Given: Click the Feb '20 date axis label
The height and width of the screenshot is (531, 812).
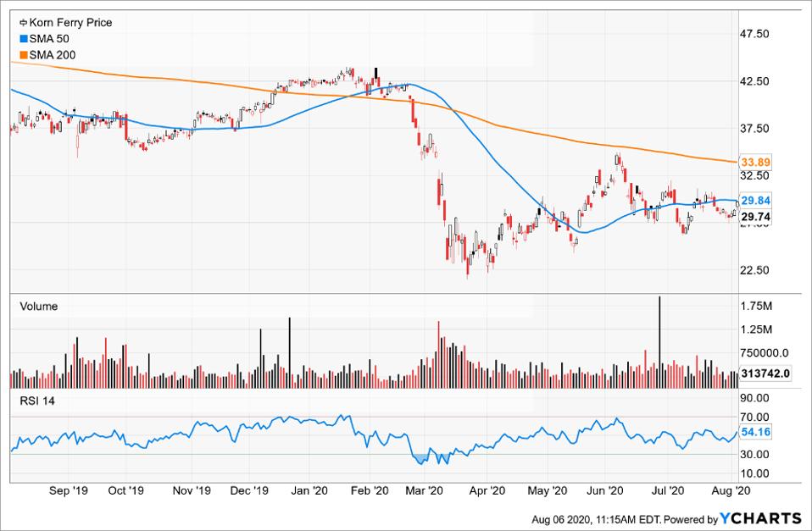Looking at the screenshot, I should 370,491.
